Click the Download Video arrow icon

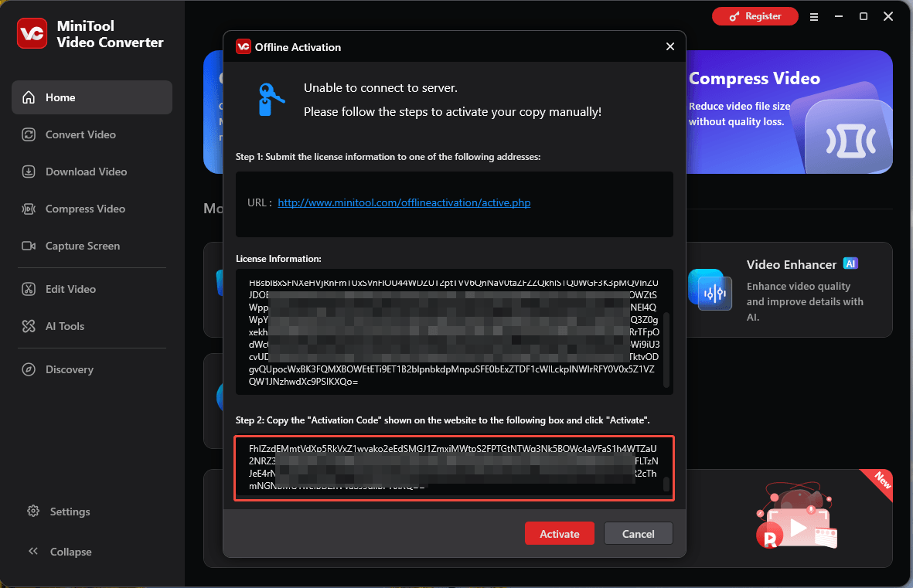29,172
